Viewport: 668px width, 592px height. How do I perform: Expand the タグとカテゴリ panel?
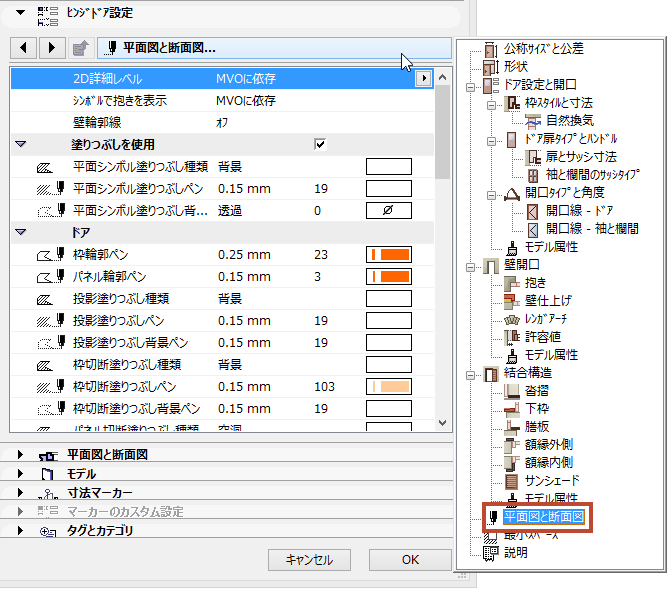point(20,531)
